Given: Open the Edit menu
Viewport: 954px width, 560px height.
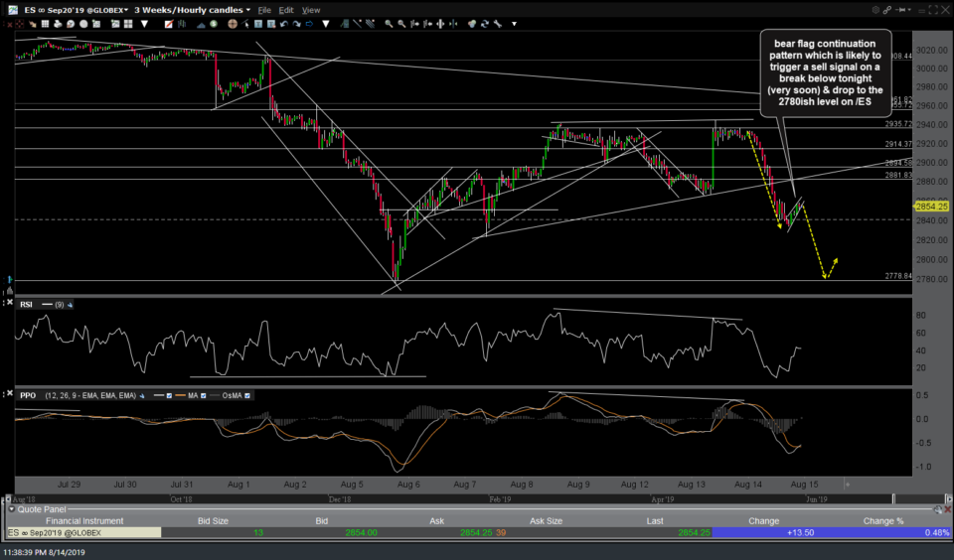Looking at the screenshot, I should [x=286, y=10].
